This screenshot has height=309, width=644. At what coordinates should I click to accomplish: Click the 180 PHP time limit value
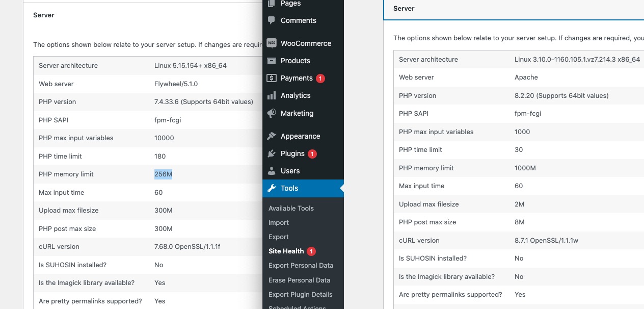pos(160,157)
